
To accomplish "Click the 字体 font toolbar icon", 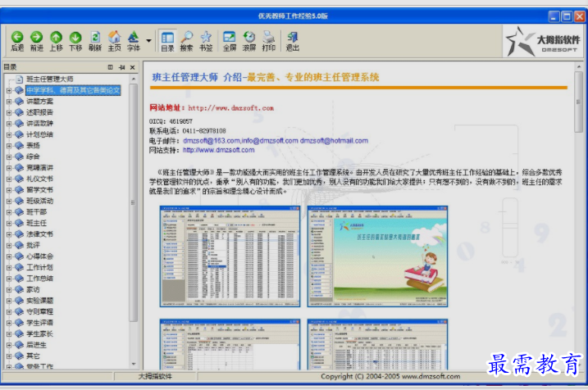I will click(x=134, y=41).
